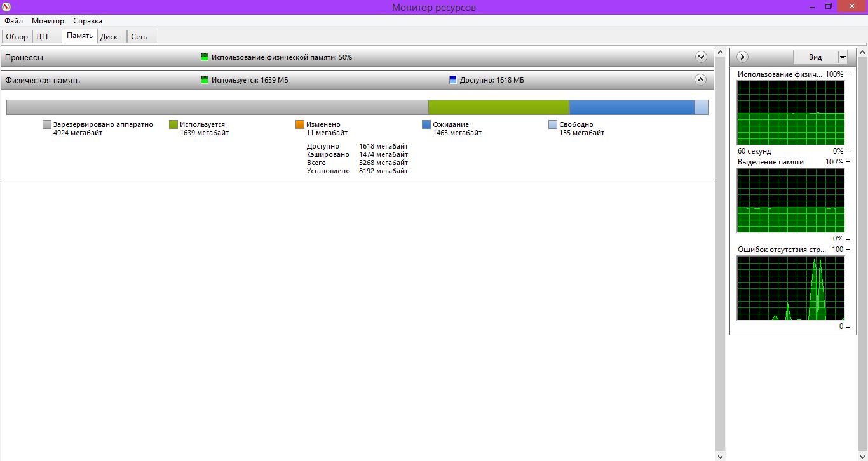Click the Resource Monitor title bar icon
The width and height of the screenshot is (868, 461).
coord(6,7)
